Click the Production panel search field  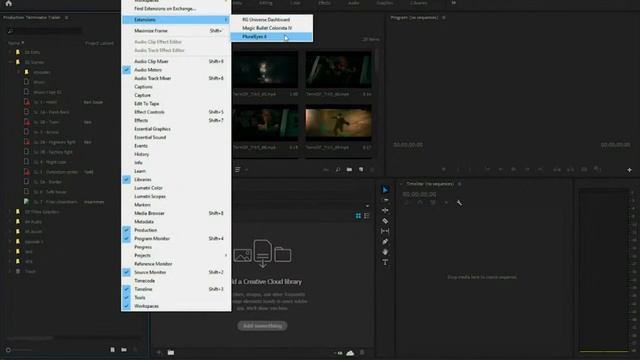pos(45,31)
